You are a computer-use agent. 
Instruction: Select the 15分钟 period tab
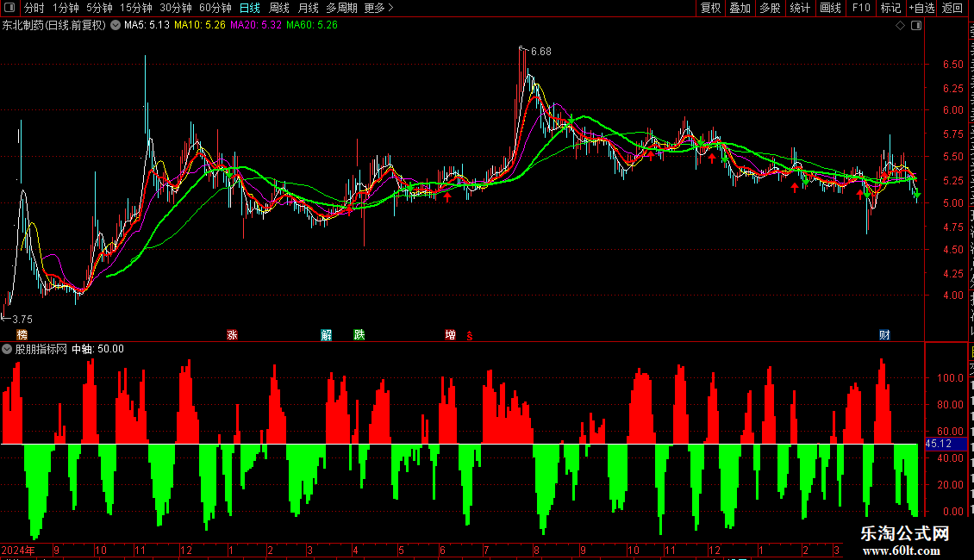[x=136, y=8]
